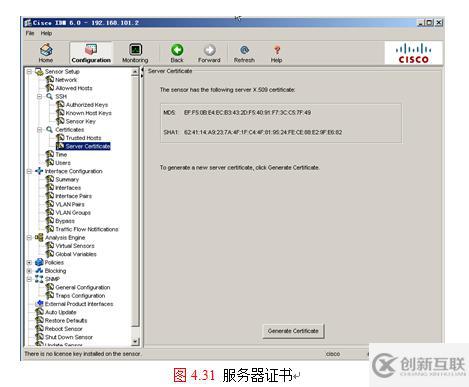Screen dimensions: 469x387
Task: Click the MD5 fingerprint value
Action: pyautogui.click(x=247, y=113)
